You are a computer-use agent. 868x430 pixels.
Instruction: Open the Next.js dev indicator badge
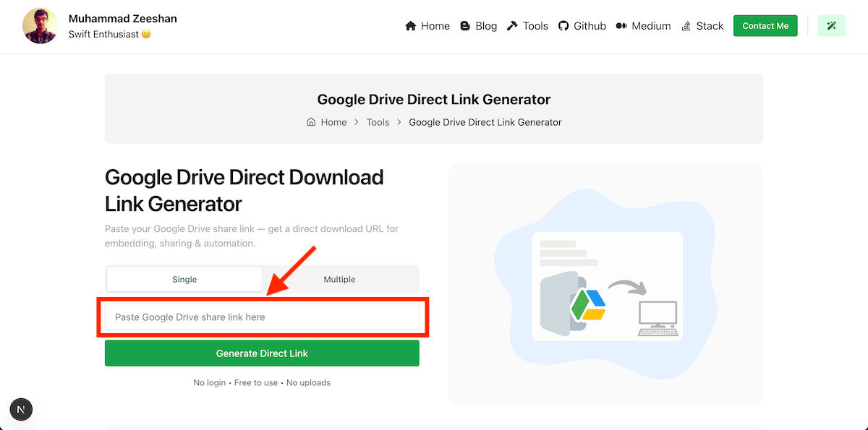21,409
